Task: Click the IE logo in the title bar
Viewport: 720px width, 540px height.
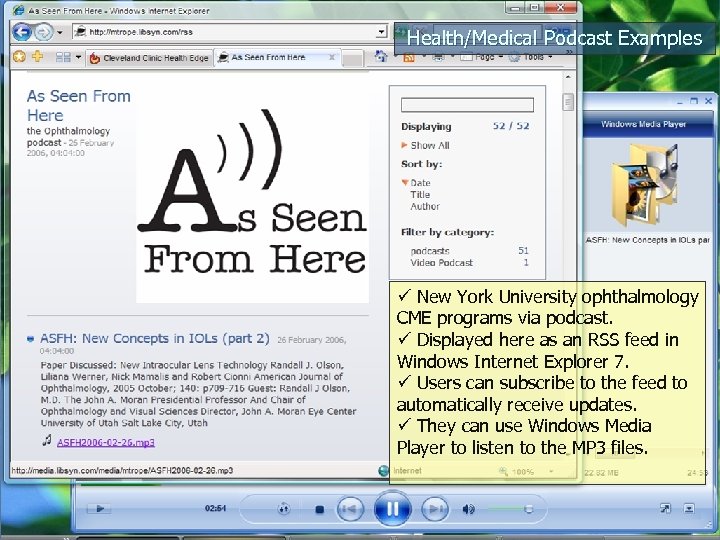Action: click(x=19, y=10)
